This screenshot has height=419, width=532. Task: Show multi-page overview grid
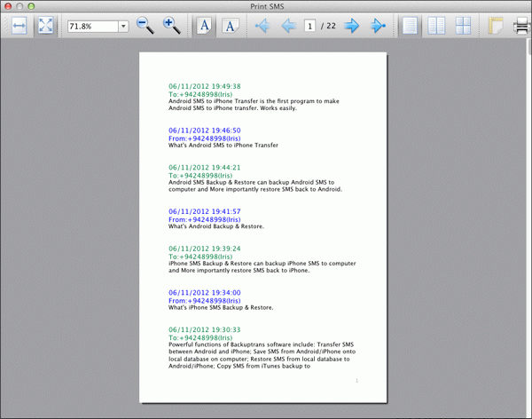pos(463,26)
